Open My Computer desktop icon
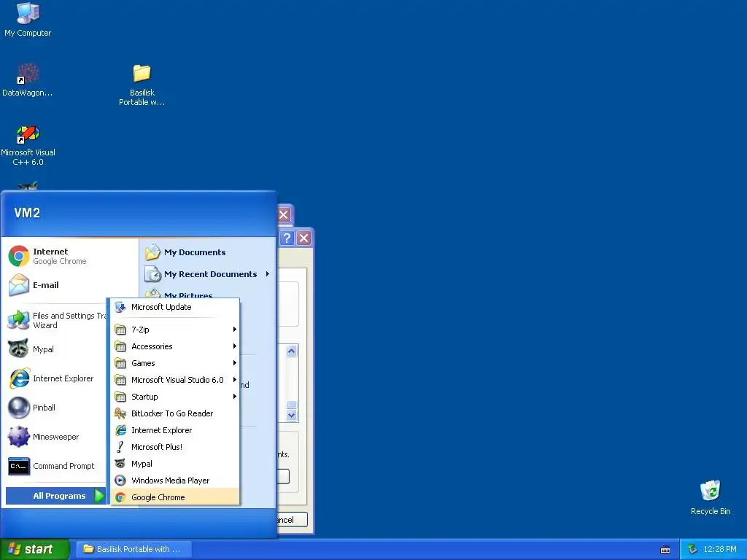 [28, 19]
